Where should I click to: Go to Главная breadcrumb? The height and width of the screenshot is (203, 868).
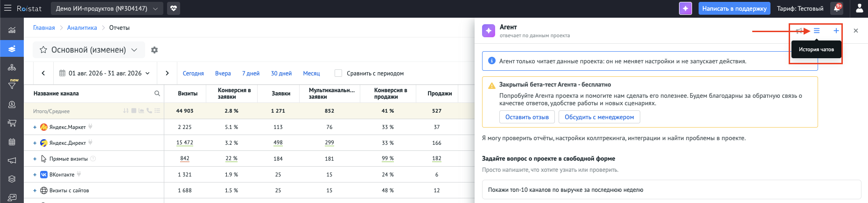point(44,27)
